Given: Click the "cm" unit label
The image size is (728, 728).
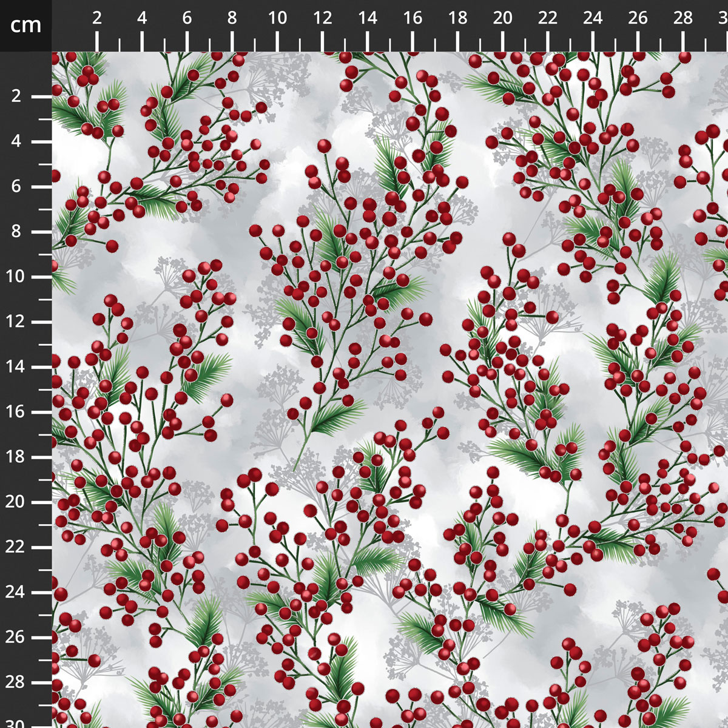Looking at the screenshot, I should (25, 25).
